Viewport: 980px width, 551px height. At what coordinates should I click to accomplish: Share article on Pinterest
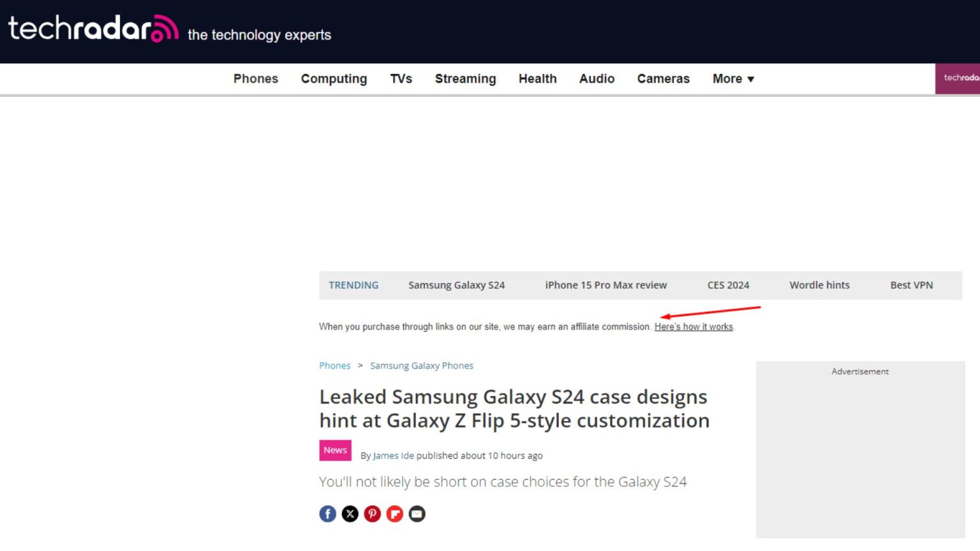click(373, 514)
